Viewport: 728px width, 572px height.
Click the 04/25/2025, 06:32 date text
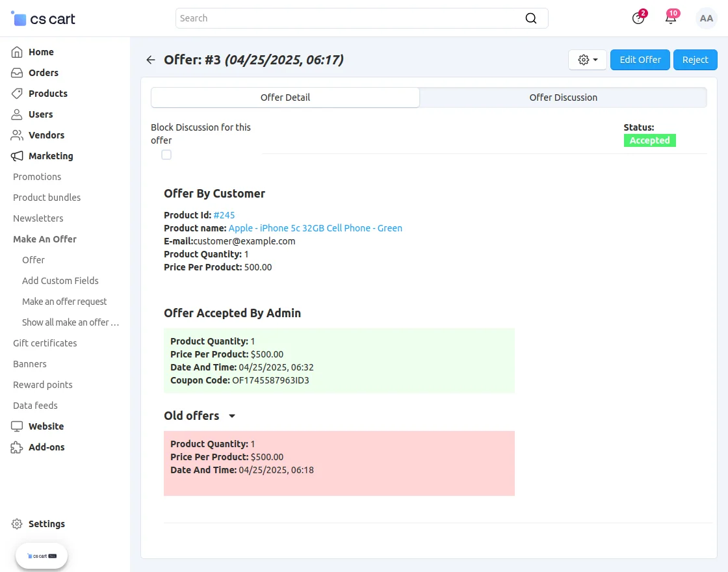(276, 367)
